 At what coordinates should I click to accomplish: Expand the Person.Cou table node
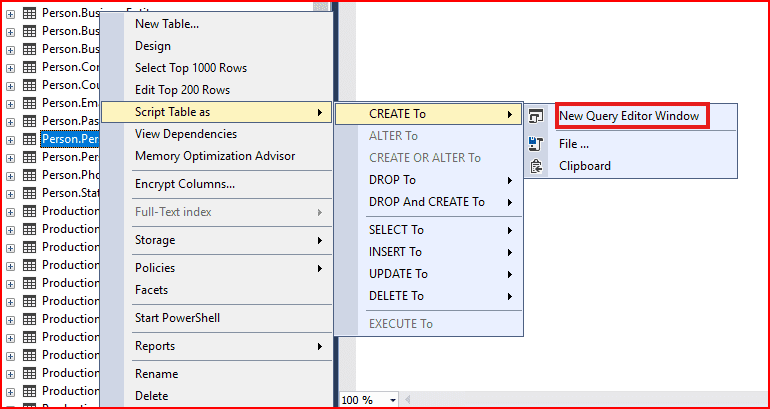(10, 85)
